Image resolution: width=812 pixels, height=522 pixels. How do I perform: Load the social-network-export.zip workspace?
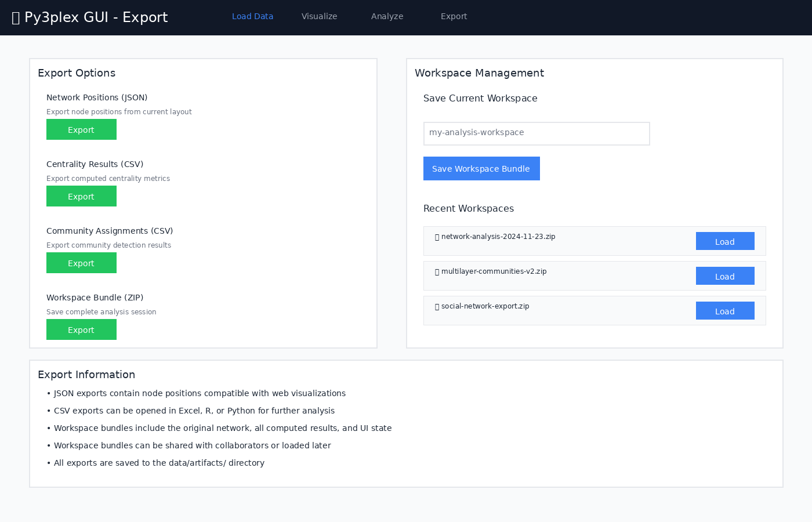[725, 311]
